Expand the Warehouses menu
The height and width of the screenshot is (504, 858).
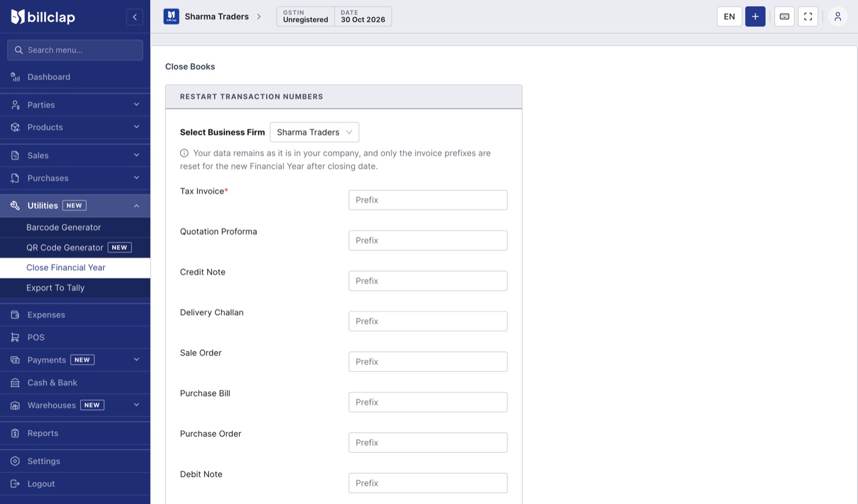tap(75, 405)
